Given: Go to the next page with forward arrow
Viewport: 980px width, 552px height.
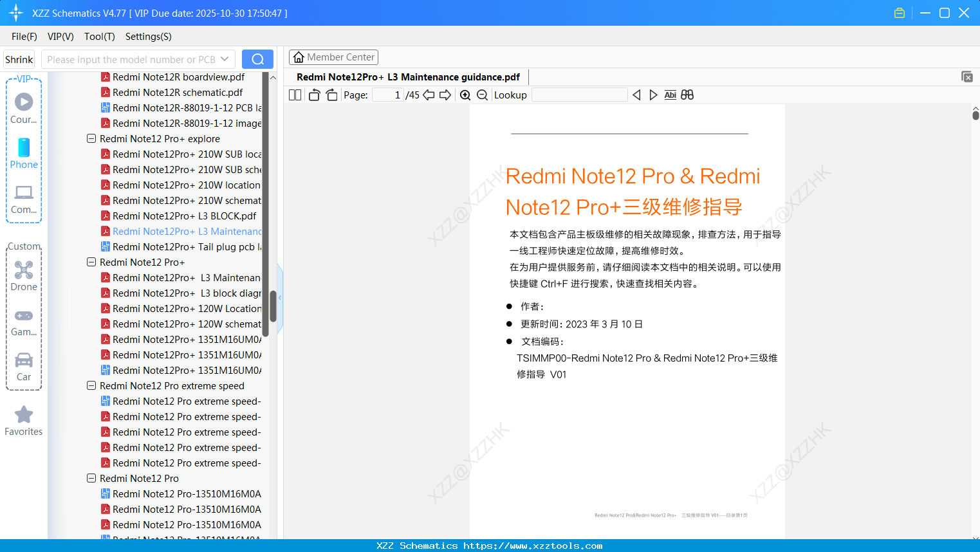Looking at the screenshot, I should tap(445, 95).
